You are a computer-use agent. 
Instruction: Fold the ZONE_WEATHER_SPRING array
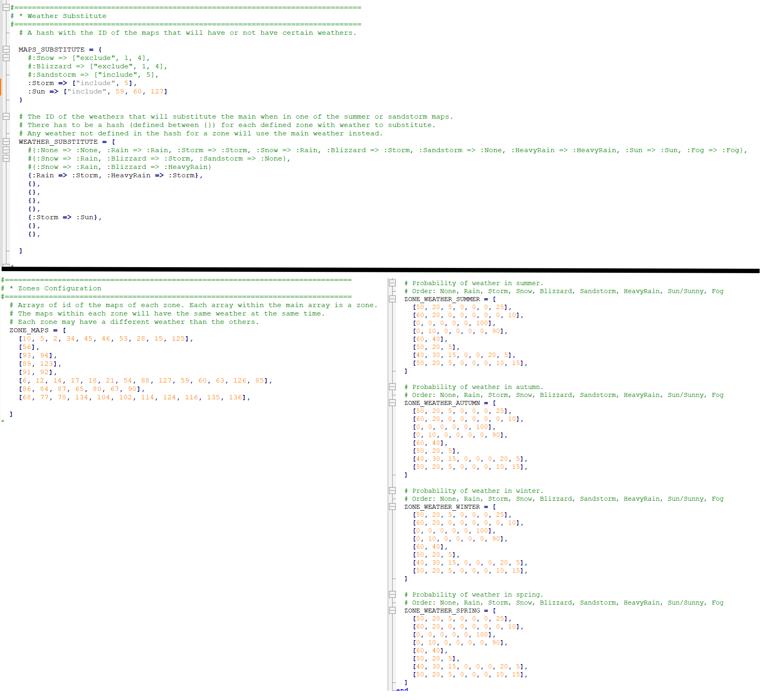[392, 611]
